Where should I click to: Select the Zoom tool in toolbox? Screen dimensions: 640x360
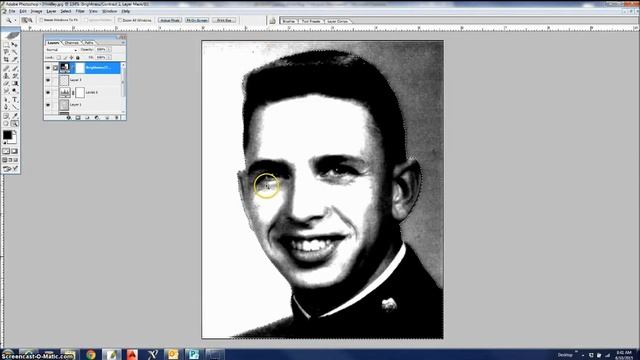[14, 123]
